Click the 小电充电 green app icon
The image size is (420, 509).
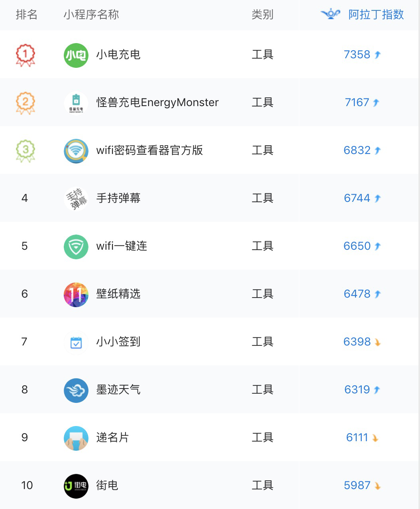point(76,55)
